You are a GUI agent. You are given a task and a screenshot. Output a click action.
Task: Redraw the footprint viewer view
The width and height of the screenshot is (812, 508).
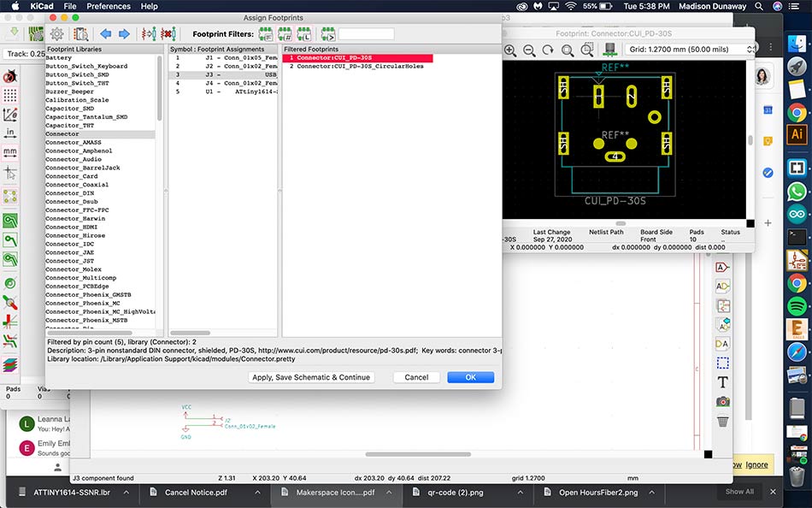pos(548,50)
